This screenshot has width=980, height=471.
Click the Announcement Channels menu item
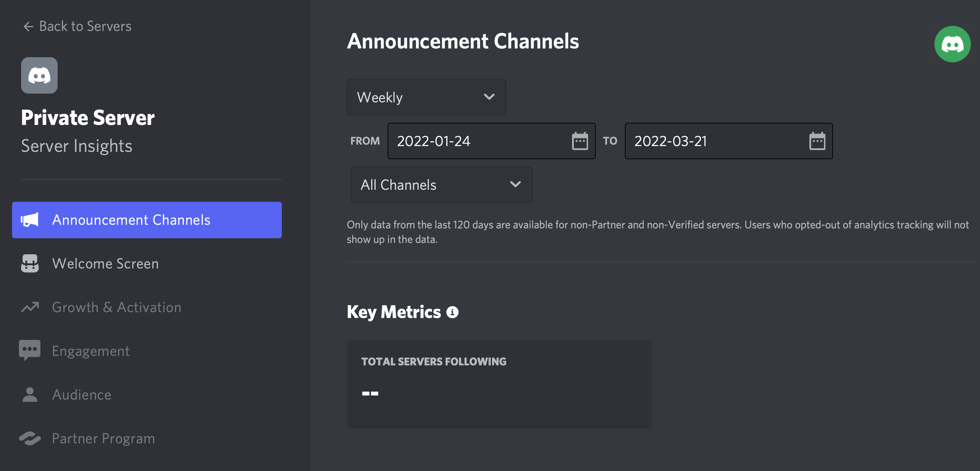pos(148,220)
